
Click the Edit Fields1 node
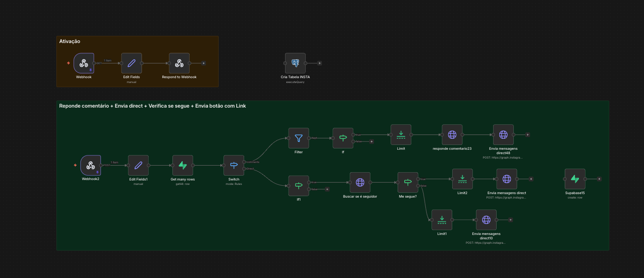click(138, 166)
